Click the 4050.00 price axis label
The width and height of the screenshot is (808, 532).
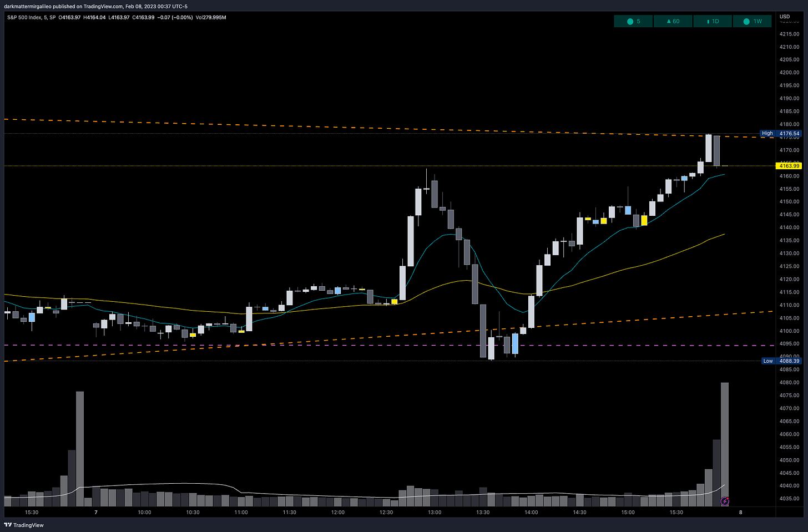(x=789, y=460)
